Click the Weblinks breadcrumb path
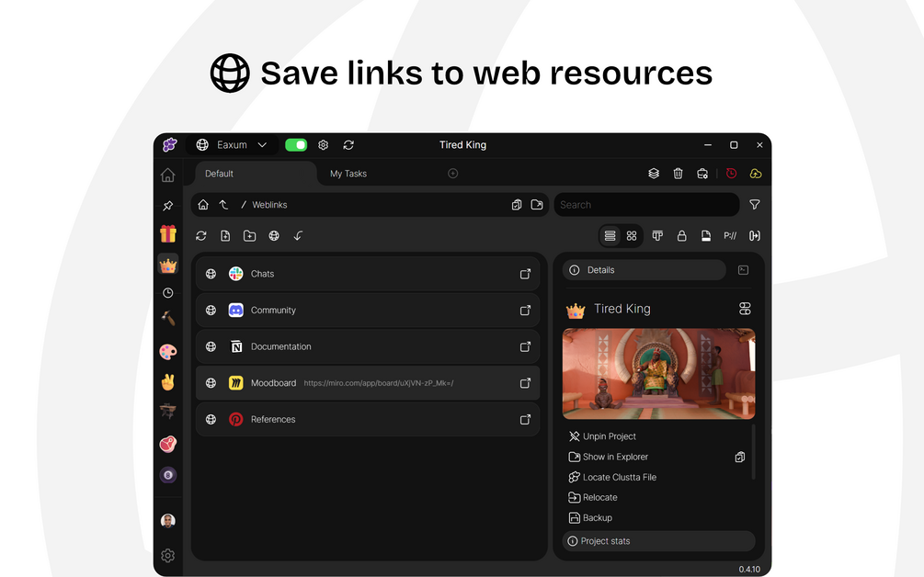Screen dimensions: 924x577 tap(269, 205)
